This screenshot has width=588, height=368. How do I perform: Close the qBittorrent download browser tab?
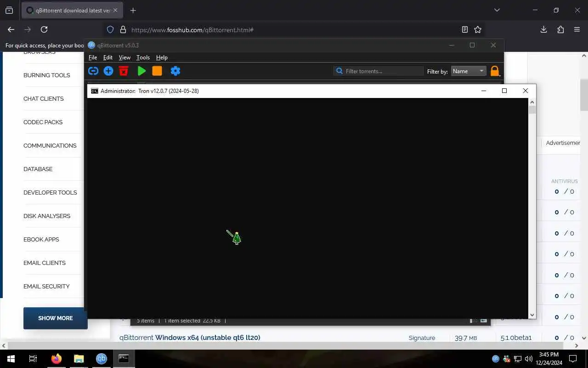(115, 10)
